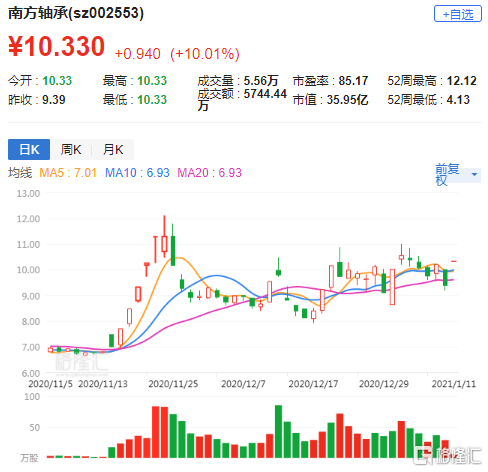Click the MA20 : 6.93 indicator label

209,173
